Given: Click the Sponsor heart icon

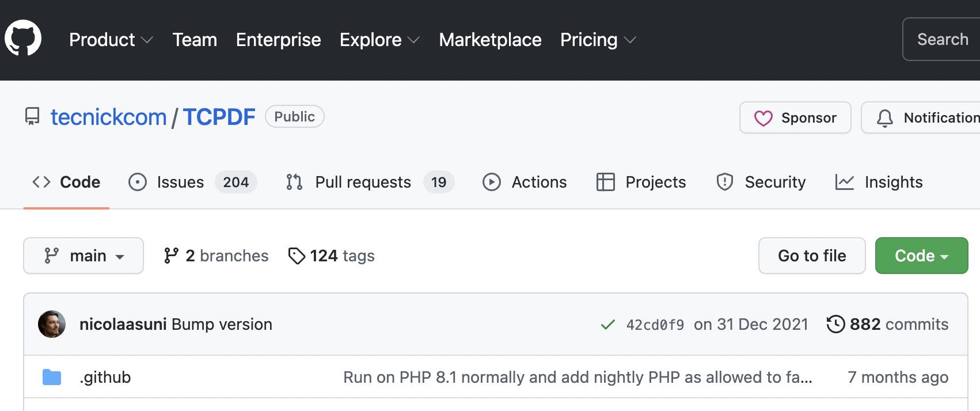Looking at the screenshot, I should pyautogui.click(x=763, y=118).
